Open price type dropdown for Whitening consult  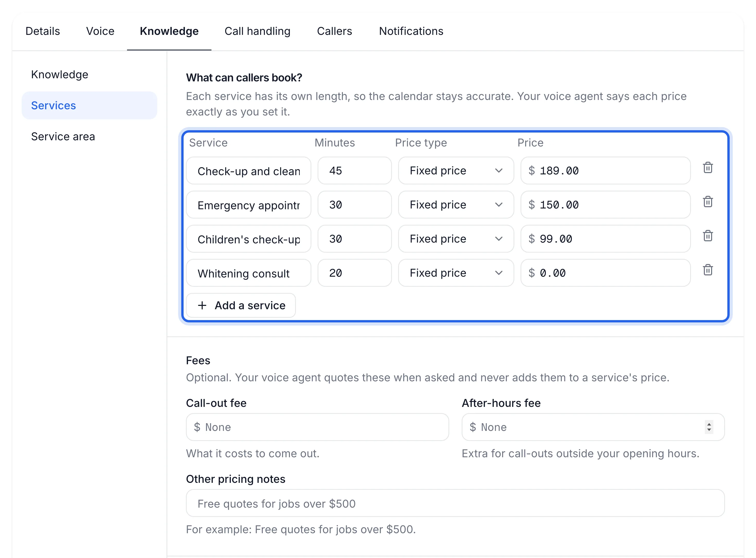(456, 273)
